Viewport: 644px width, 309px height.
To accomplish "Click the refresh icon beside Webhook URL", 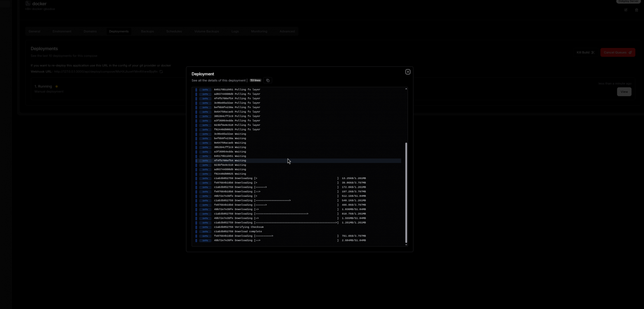I will point(161,72).
